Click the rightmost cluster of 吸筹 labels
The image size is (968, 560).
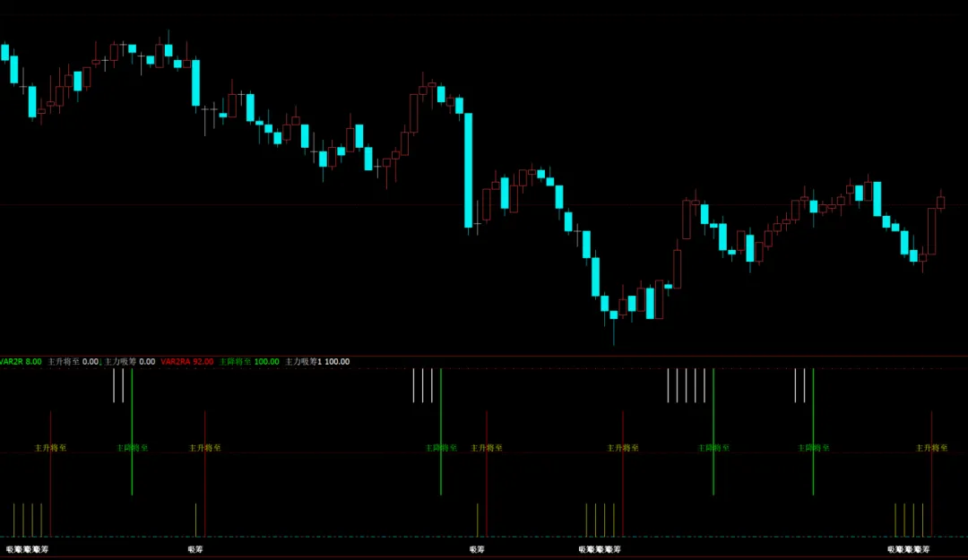(x=909, y=549)
